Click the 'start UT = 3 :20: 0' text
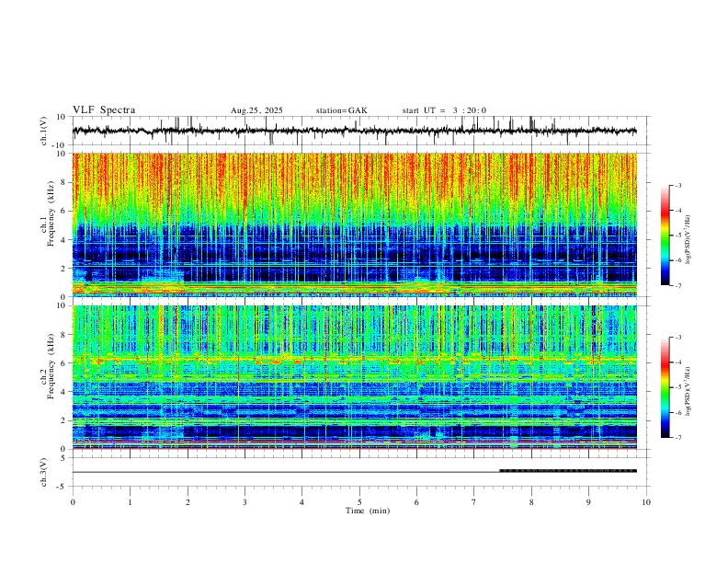This screenshot has height=563, width=728. [x=444, y=110]
